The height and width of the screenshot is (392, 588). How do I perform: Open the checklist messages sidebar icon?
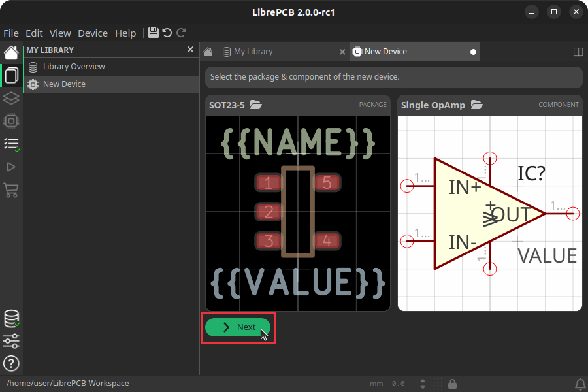pos(11,144)
